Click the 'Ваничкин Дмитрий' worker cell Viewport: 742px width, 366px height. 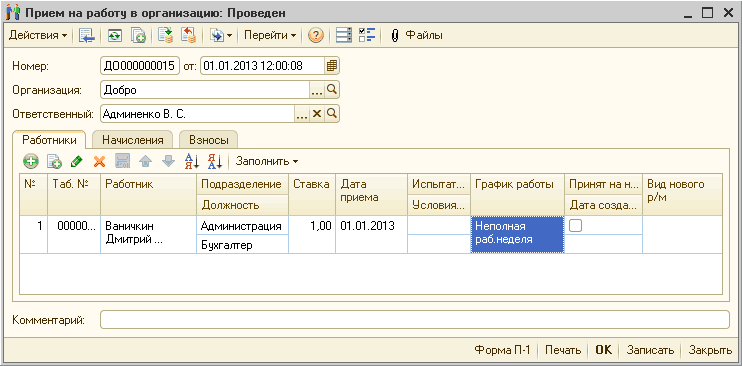(x=148, y=234)
